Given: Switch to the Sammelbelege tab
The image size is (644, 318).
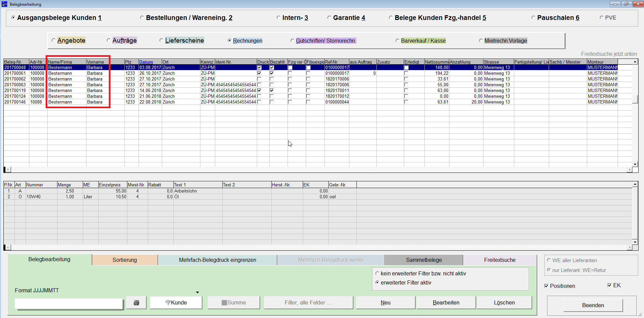Looking at the screenshot, I should coord(424,260).
